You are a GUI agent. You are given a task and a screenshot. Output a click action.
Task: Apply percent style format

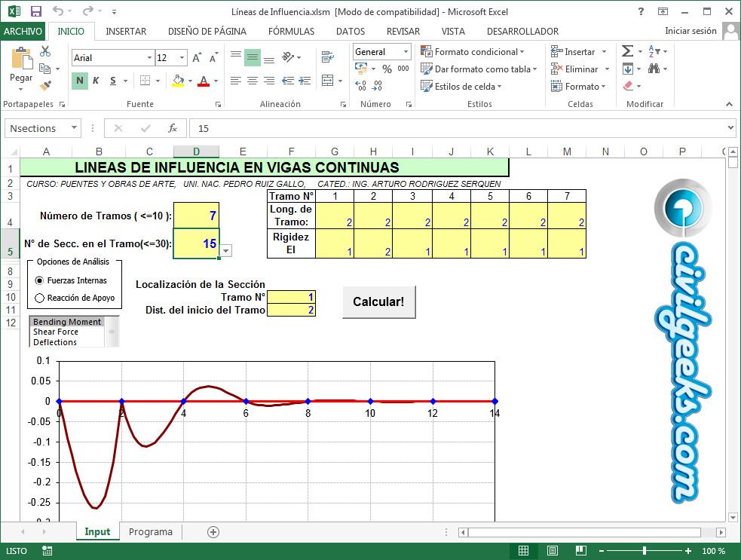[387, 69]
